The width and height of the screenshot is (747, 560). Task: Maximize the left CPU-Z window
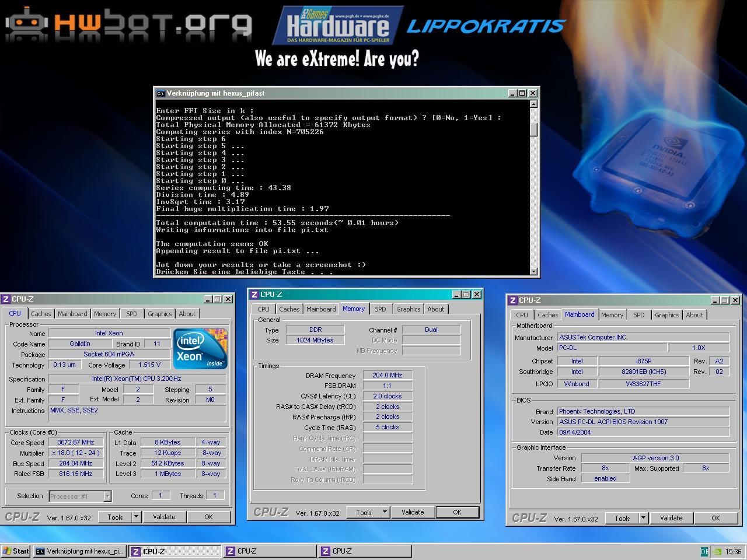pos(217,299)
